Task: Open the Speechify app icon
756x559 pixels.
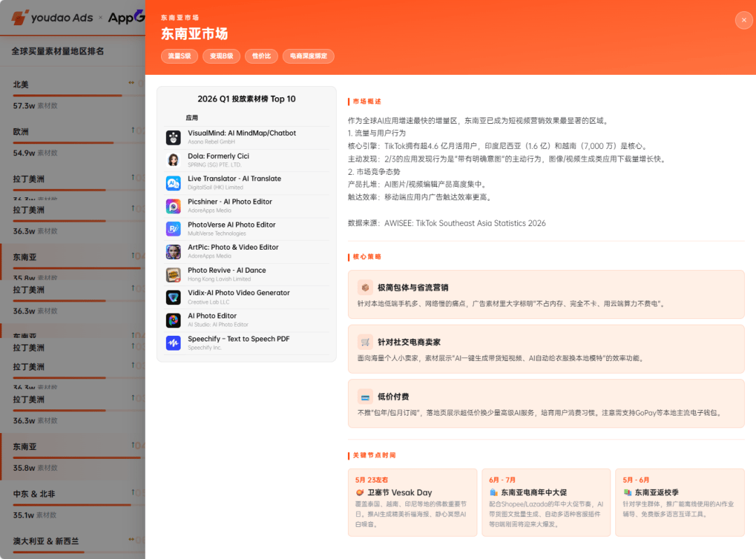Action: (173, 343)
